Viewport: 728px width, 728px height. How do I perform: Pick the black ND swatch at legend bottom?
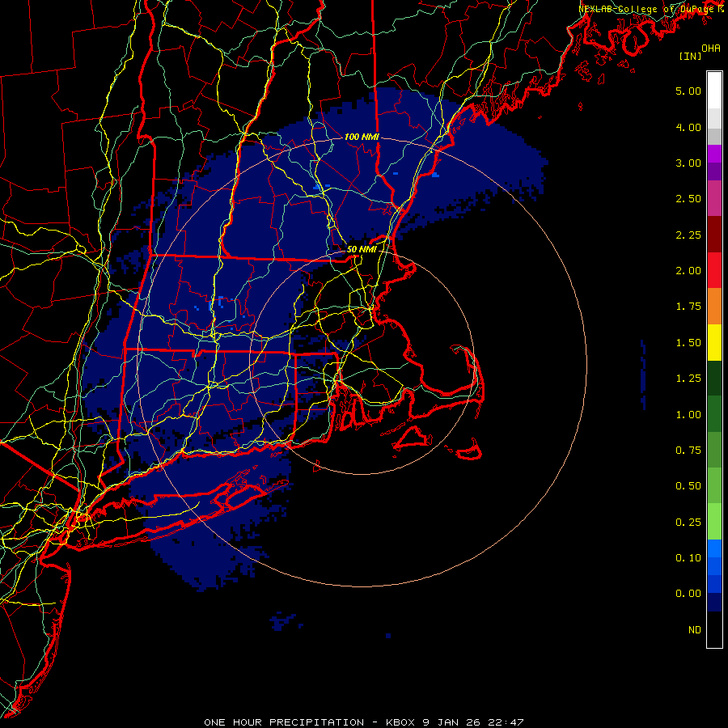(x=714, y=629)
